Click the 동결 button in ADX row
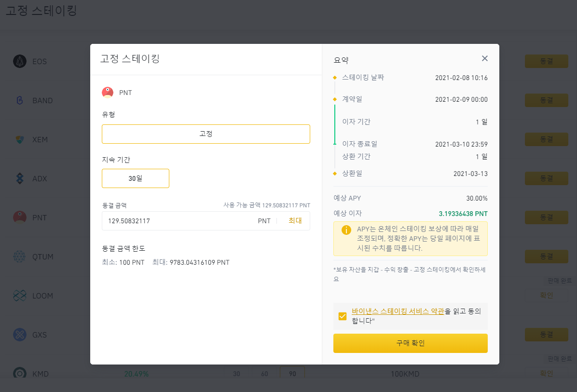 click(x=546, y=178)
